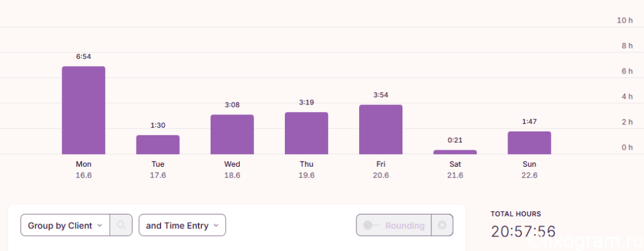Click the TOTAL HOURS heading

click(516, 214)
